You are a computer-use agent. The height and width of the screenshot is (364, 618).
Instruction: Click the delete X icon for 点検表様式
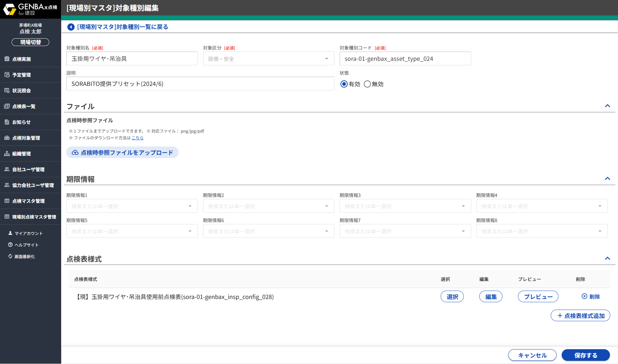pos(584,296)
